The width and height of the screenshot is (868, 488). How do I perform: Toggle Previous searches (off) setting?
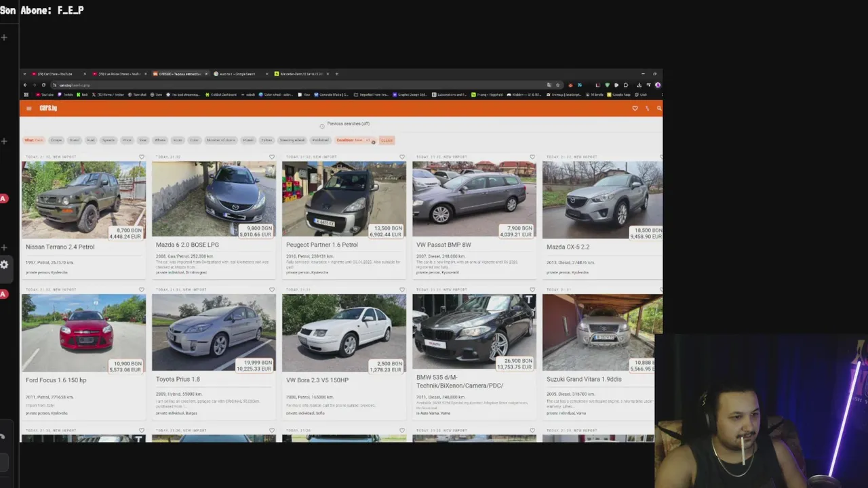348,124
